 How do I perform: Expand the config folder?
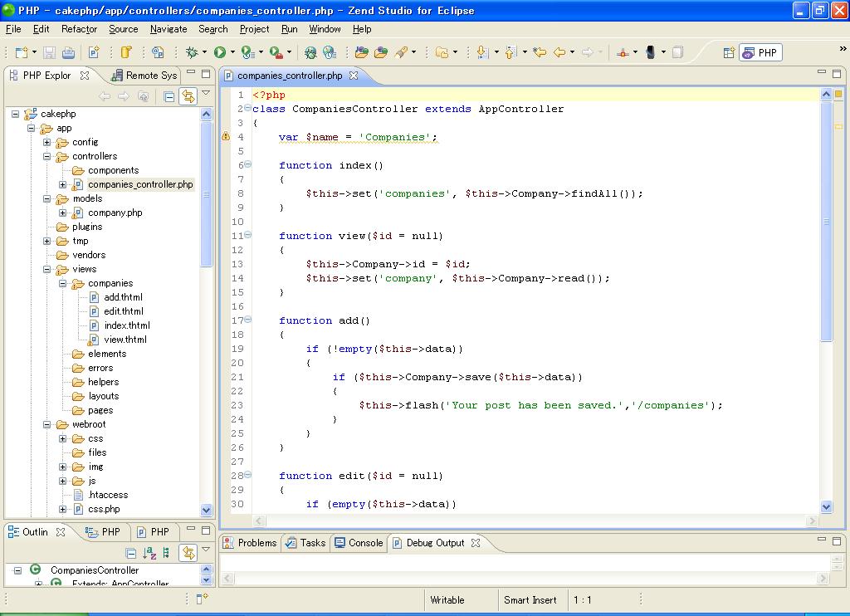(47, 142)
